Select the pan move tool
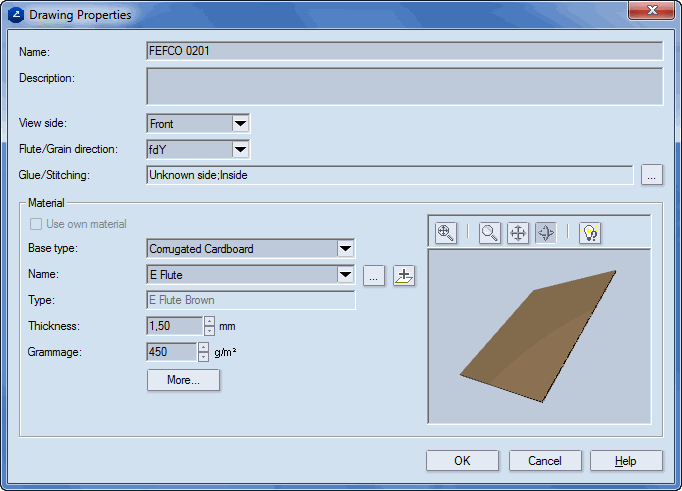The height and width of the screenshot is (491, 682). coord(518,233)
